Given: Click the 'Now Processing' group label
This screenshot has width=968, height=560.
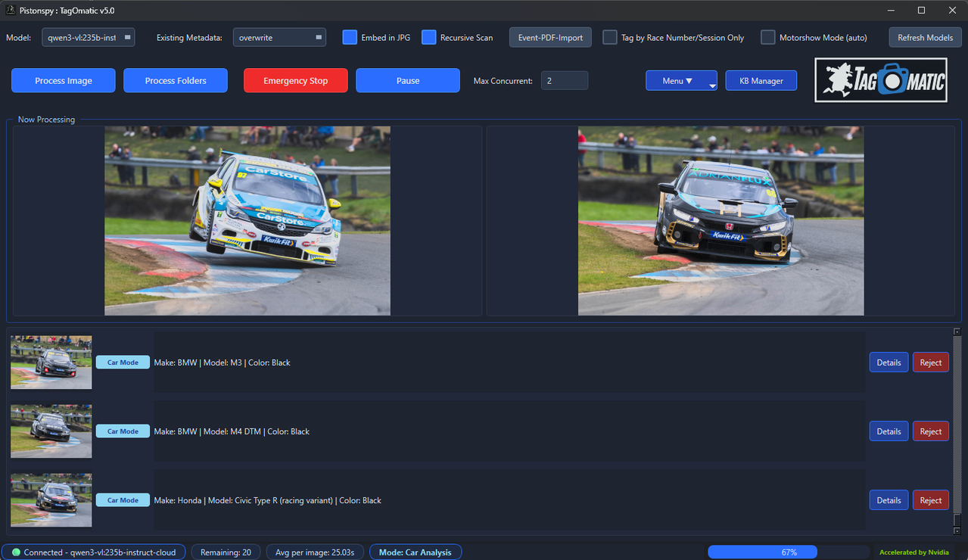Looking at the screenshot, I should pos(46,120).
